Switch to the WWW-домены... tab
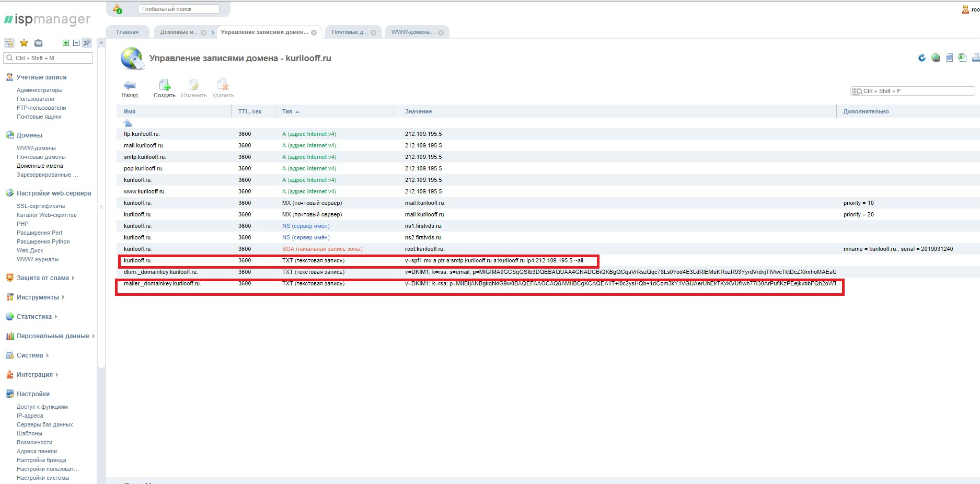 pos(413,32)
